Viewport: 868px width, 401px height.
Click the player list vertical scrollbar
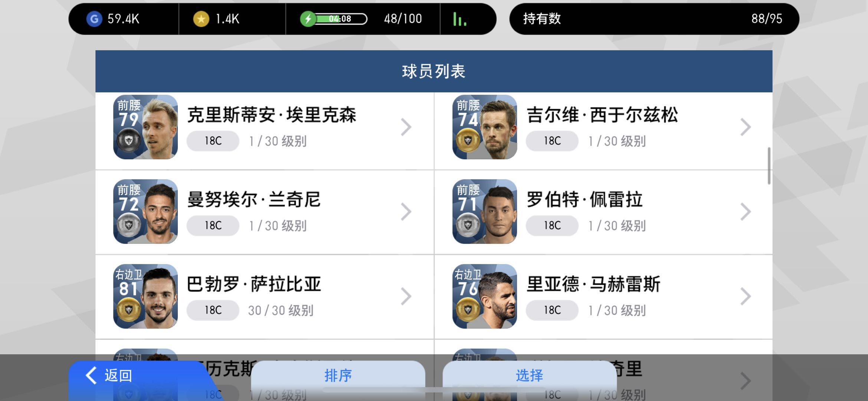(769, 166)
